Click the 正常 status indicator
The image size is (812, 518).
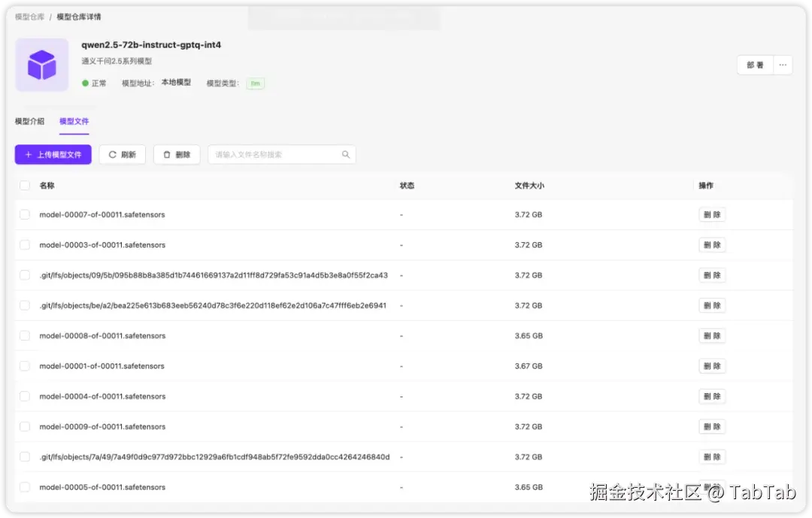94,83
